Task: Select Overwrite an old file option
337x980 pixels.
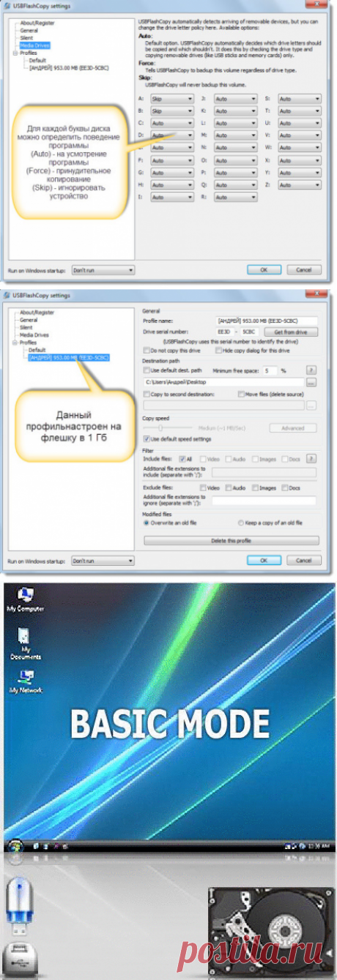Action: [x=147, y=523]
